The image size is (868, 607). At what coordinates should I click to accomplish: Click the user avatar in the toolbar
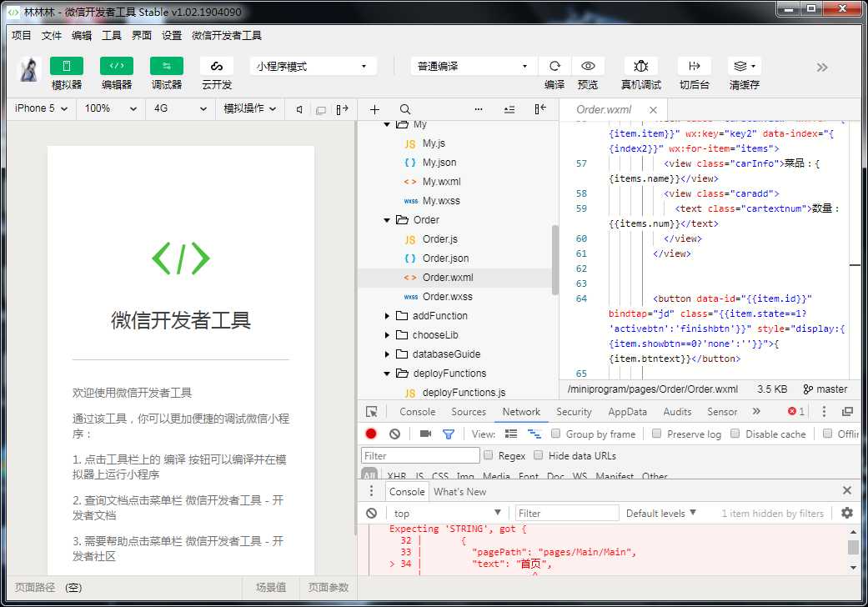[29, 70]
